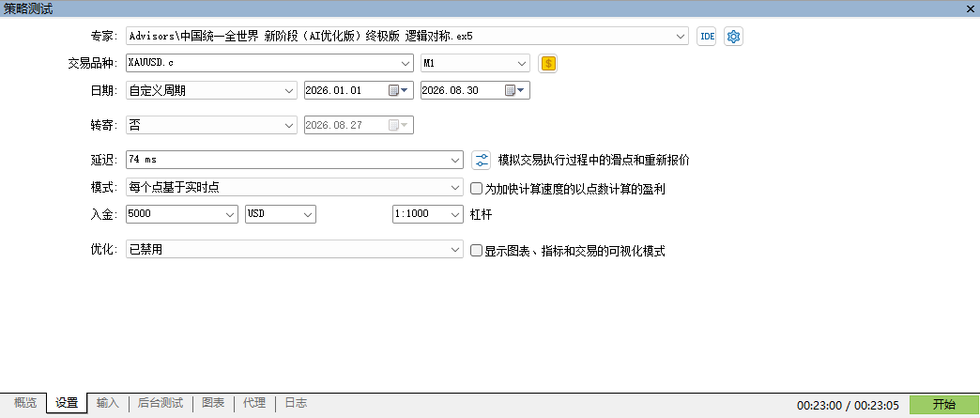
Task: Switch to the 输入 tab
Action: click(108, 403)
